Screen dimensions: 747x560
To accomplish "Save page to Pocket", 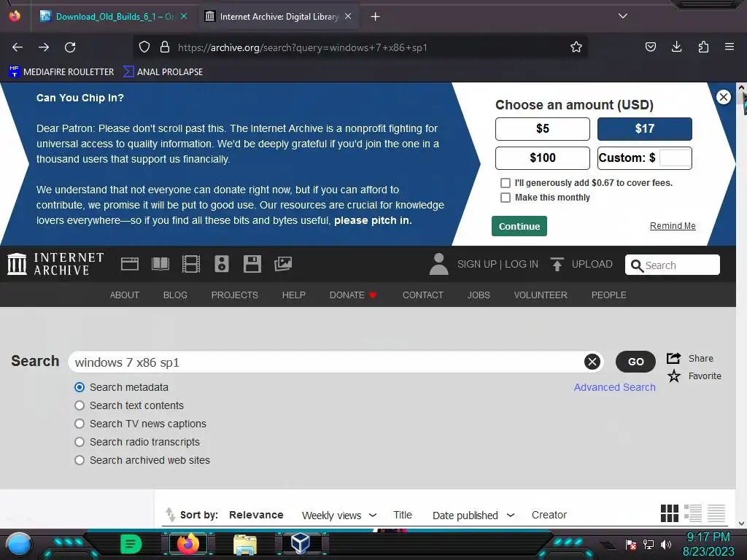I will [650, 47].
